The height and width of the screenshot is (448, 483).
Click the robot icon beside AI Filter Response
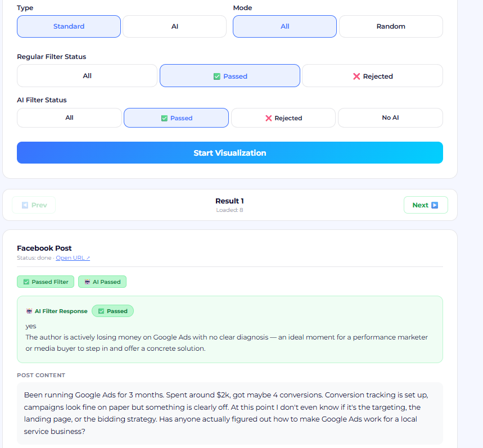pyautogui.click(x=29, y=311)
